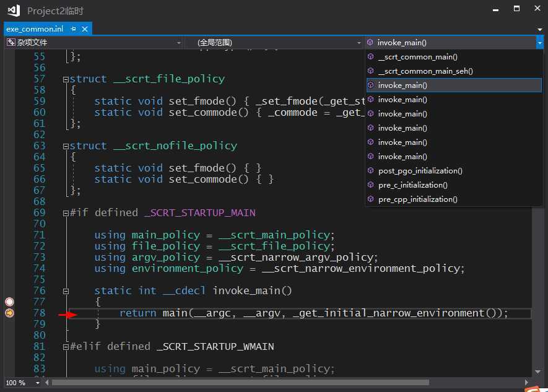The image size is (548, 392).
Task: Click 'using file_policy' on line 72
Action: [x=147, y=246]
